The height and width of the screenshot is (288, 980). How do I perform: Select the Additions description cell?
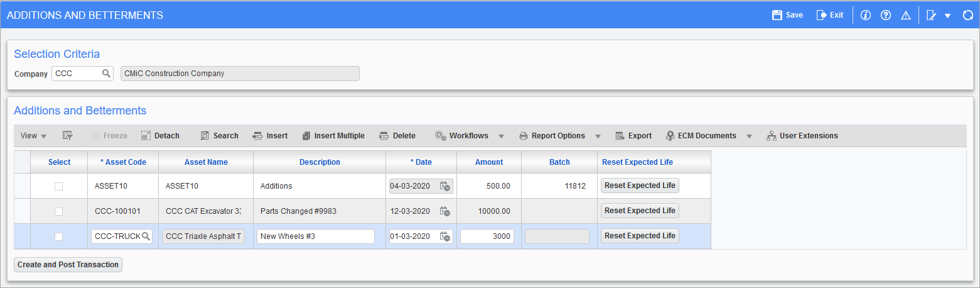[320, 186]
